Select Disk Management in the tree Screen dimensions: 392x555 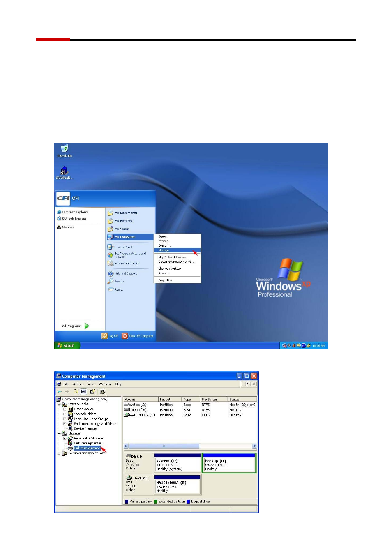(87, 449)
